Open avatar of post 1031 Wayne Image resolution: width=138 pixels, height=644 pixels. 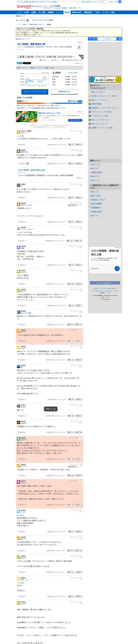click(18, 406)
